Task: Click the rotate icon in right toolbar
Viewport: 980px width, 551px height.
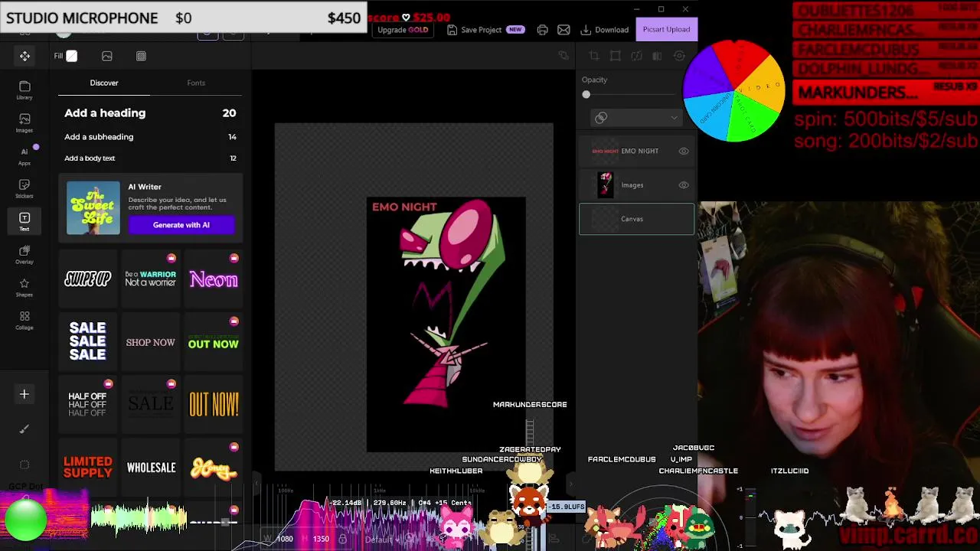Action: pyautogui.click(x=678, y=56)
